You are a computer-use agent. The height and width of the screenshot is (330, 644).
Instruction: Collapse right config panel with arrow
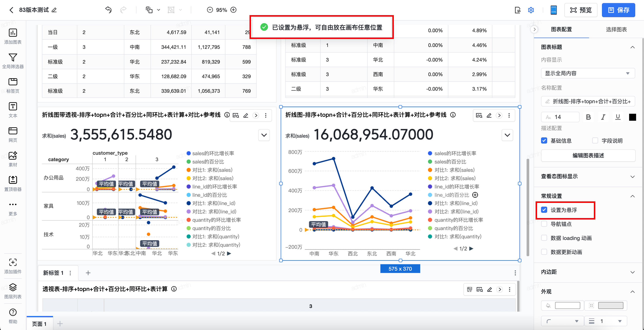(x=534, y=29)
